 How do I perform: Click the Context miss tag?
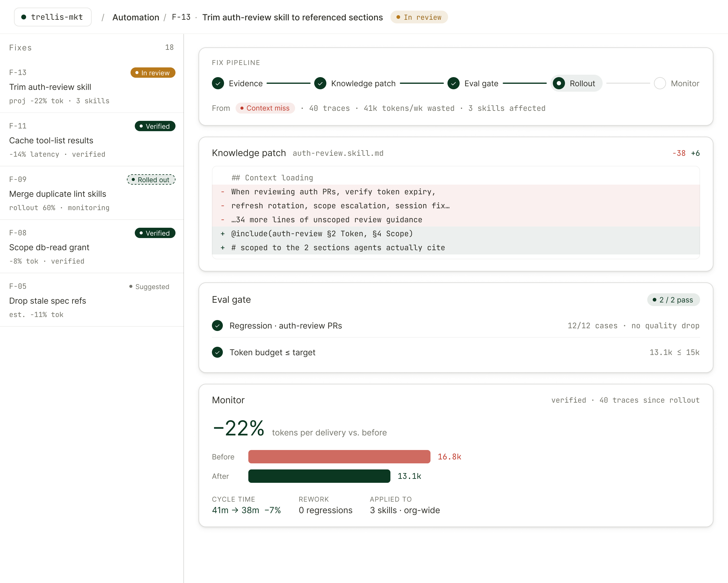(x=265, y=108)
